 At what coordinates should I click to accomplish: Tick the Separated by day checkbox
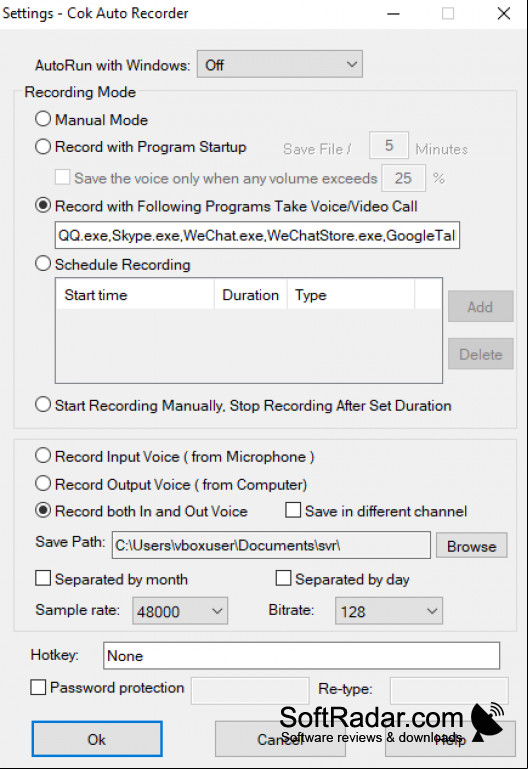(x=283, y=578)
